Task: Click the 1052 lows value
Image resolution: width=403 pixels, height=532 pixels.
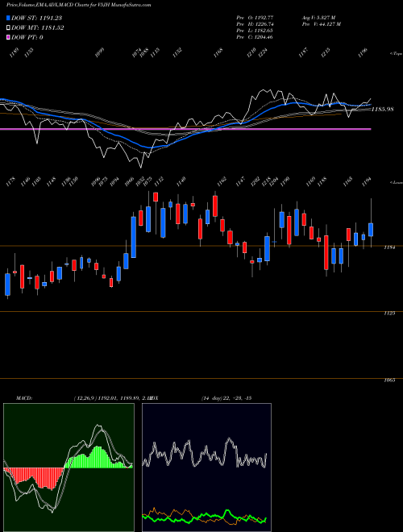Action: click(140, 181)
